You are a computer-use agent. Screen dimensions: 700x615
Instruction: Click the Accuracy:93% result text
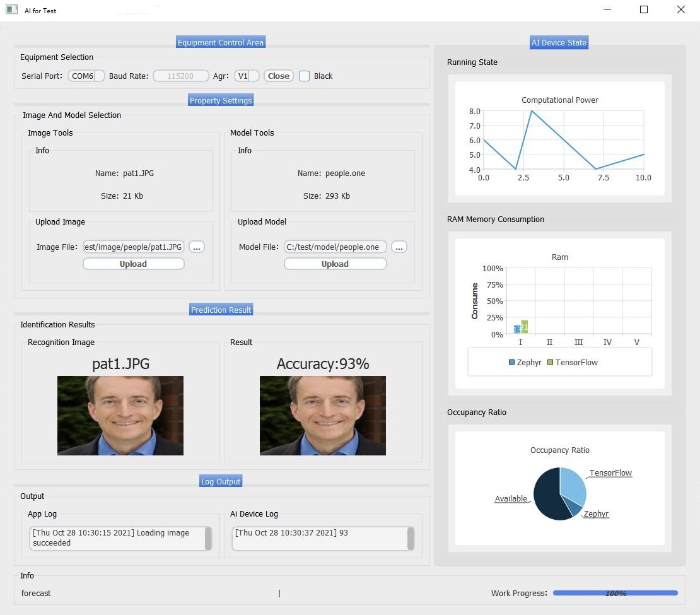323,363
